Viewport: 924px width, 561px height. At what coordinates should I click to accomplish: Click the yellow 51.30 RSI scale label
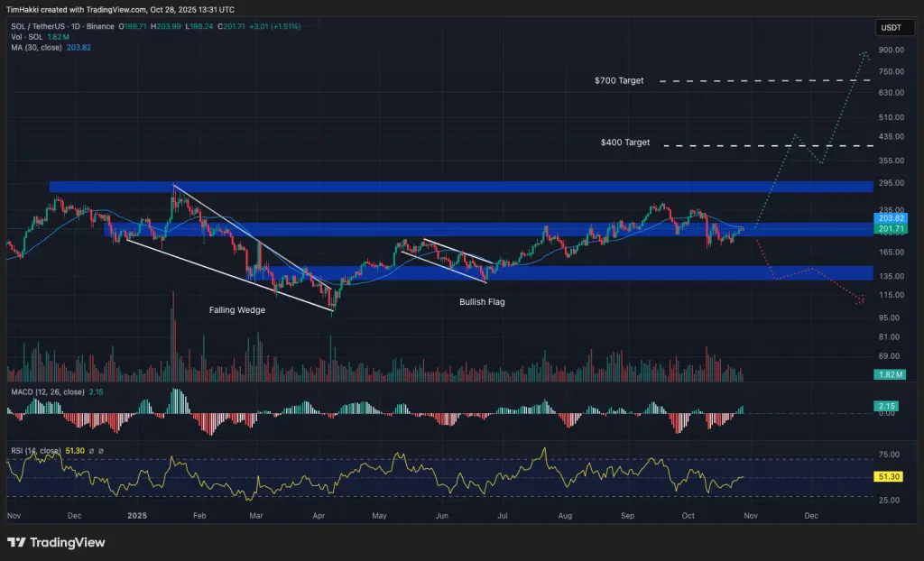click(891, 476)
